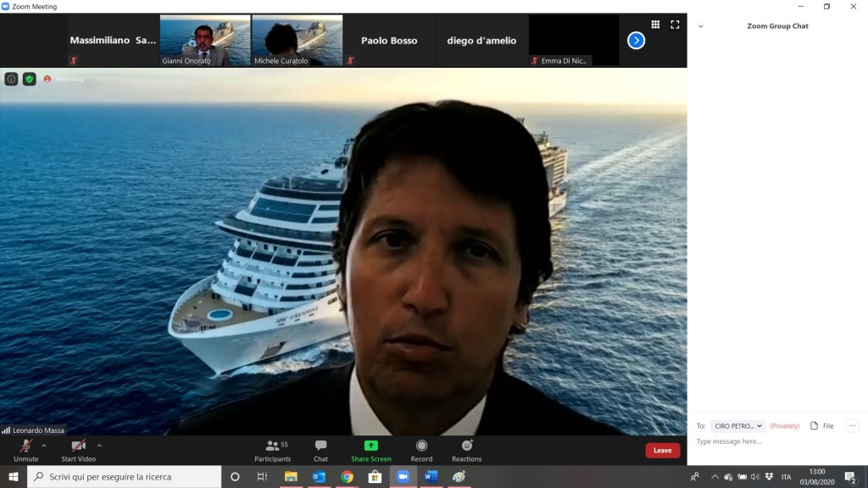
Task: Open the Chat panel icon
Action: 320,450
